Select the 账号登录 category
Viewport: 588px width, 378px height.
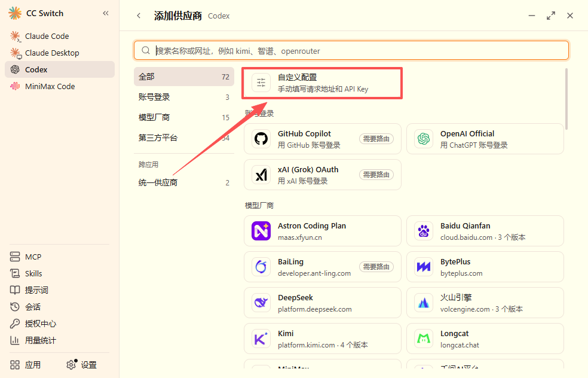pyautogui.click(x=184, y=97)
